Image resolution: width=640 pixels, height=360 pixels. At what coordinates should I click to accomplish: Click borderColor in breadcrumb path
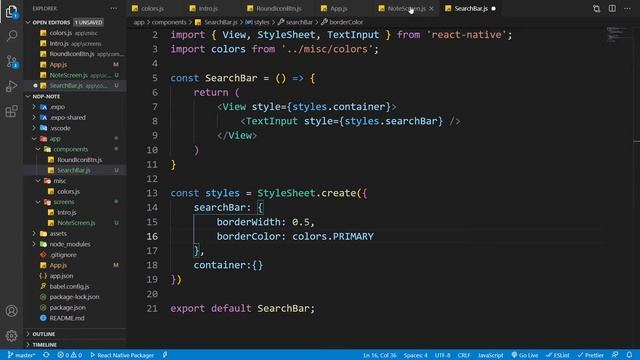[346, 22]
